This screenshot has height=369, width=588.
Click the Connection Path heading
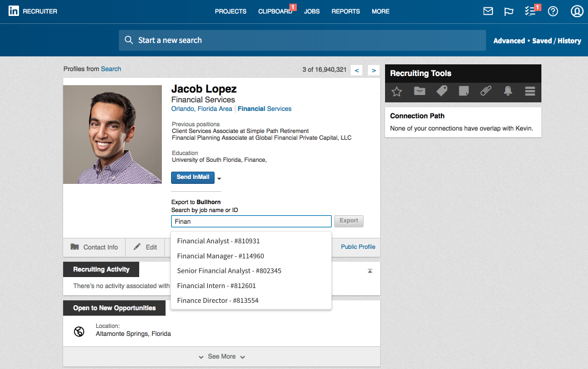417,116
